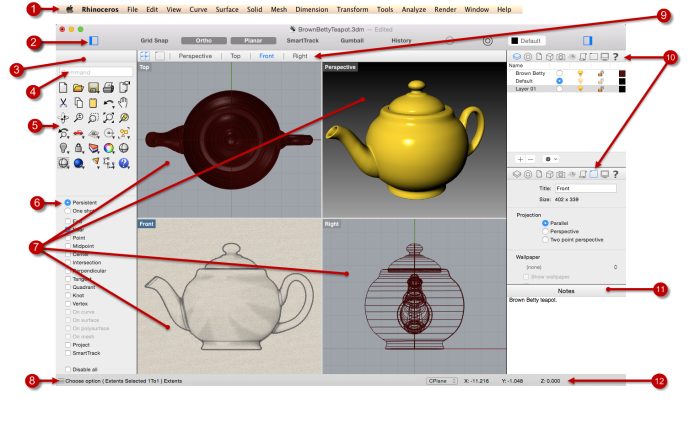
Task: Select the Rotate view tool
Action: pyautogui.click(x=63, y=118)
